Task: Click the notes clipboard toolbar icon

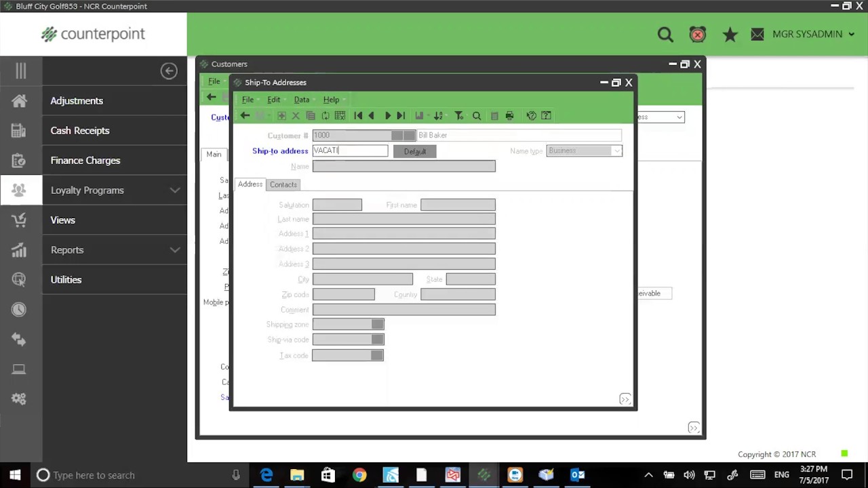Action: (494, 116)
